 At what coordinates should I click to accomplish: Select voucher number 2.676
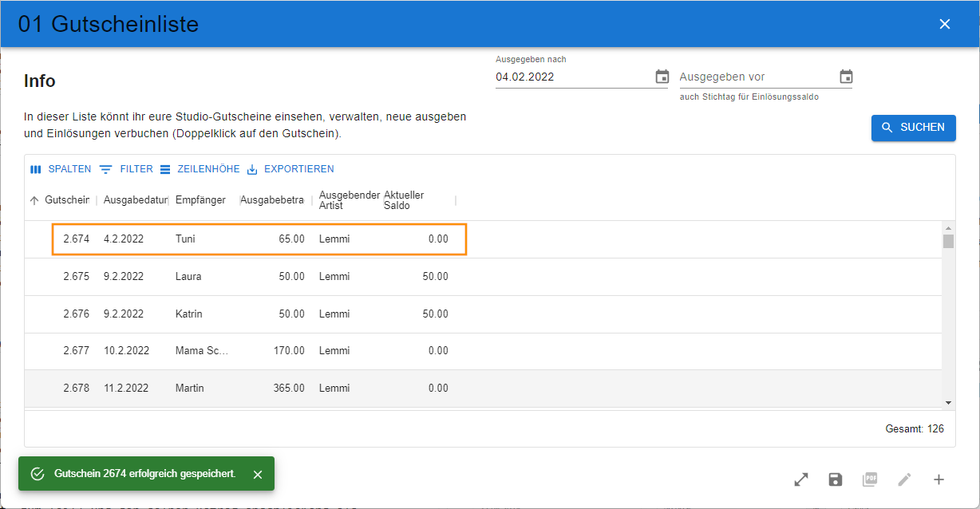pos(77,314)
